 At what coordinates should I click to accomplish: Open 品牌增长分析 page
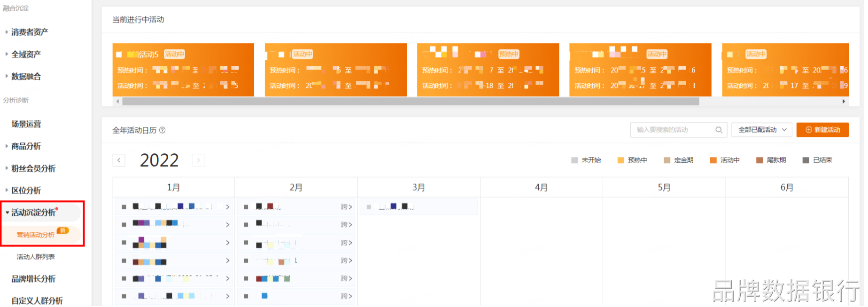[33, 279]
